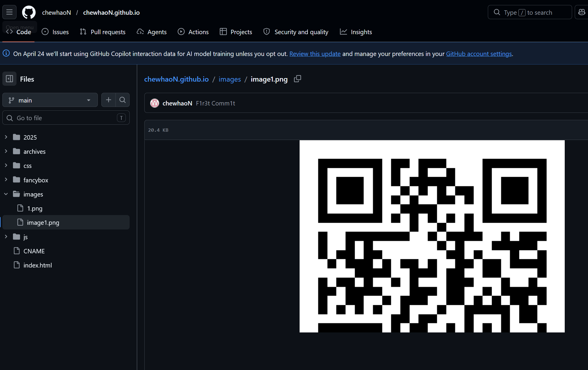
Task: Open the Agents tab
Action: coord(152,32)
